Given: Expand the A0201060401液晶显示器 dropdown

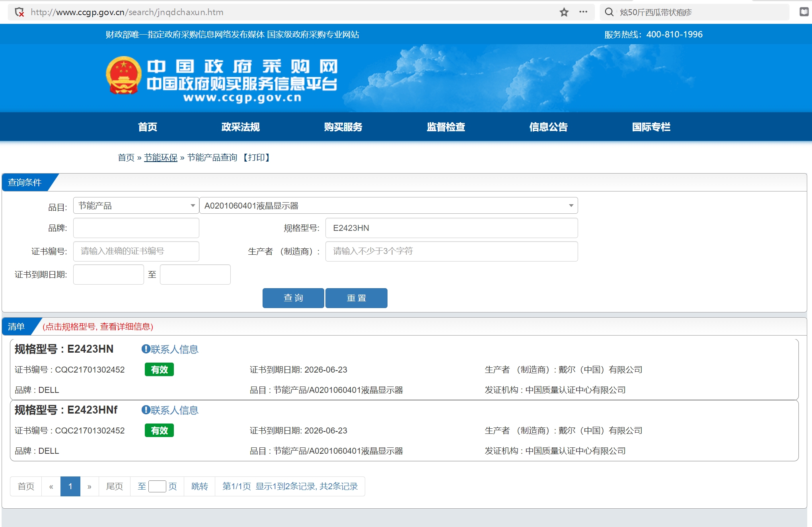Looking at the screenshot, I should (x=388, y=206).
